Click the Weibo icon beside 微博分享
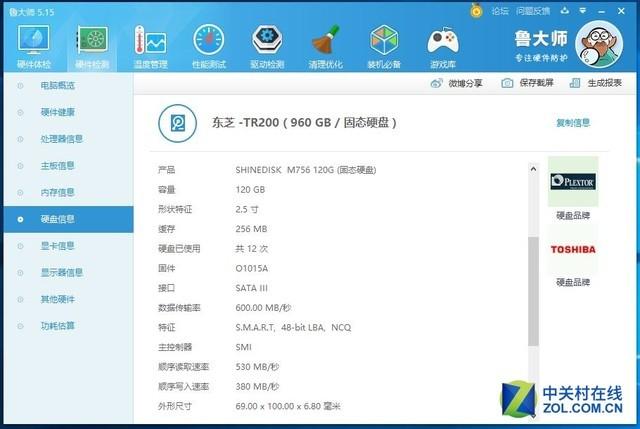 coord(436,83)
